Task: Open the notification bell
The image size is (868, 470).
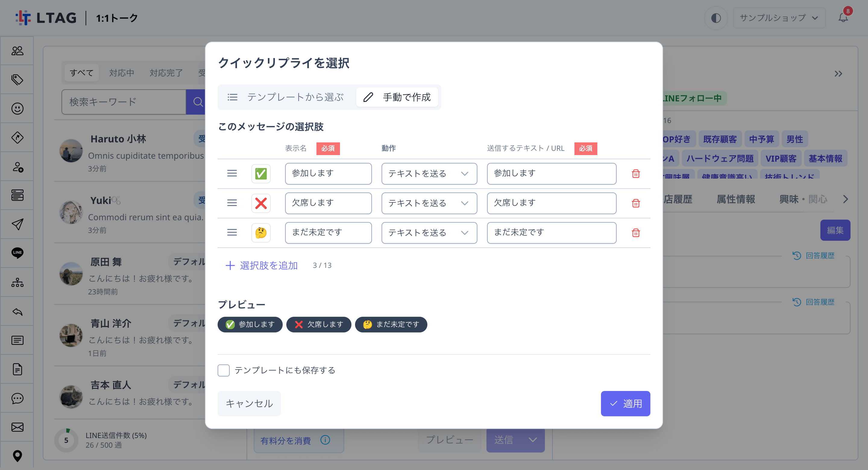Action: [843, 17]
